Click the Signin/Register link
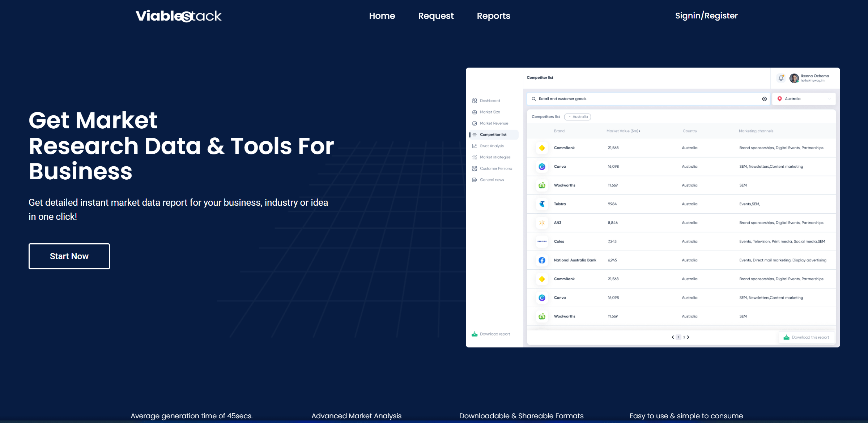Screen dimensions: 868x423 point(706,16)
